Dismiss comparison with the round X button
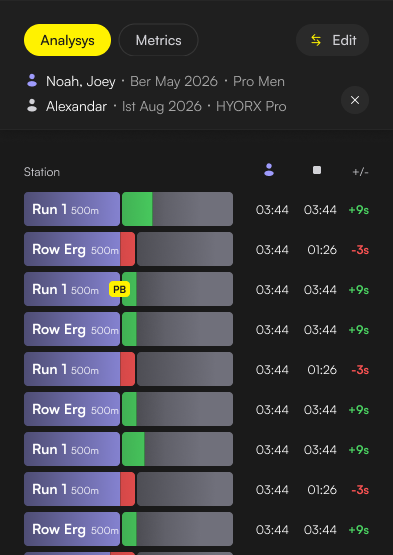Image resolution: width=393 pixels, height=555 pixels. (355, 100)
